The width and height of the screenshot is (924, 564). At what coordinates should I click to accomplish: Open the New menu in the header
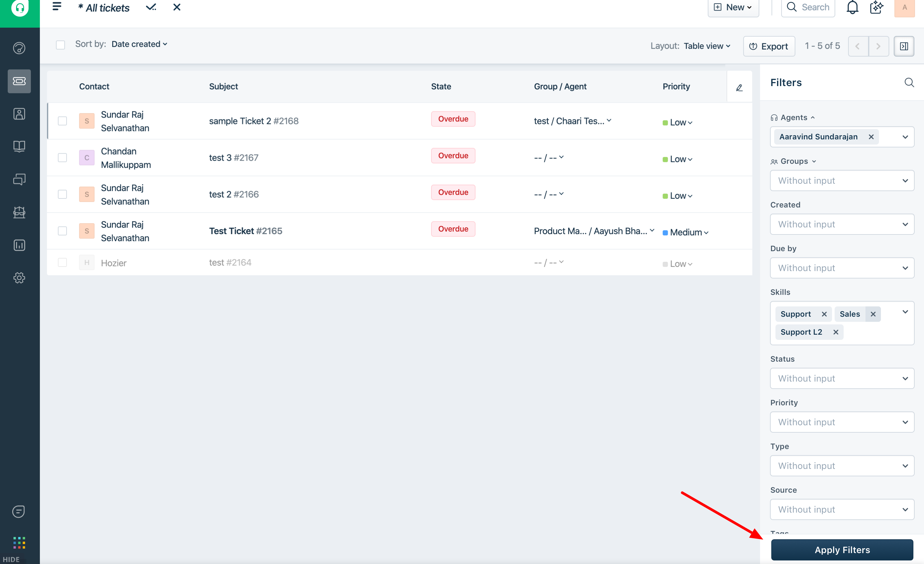pyautogui.click(x=733, y=7)
